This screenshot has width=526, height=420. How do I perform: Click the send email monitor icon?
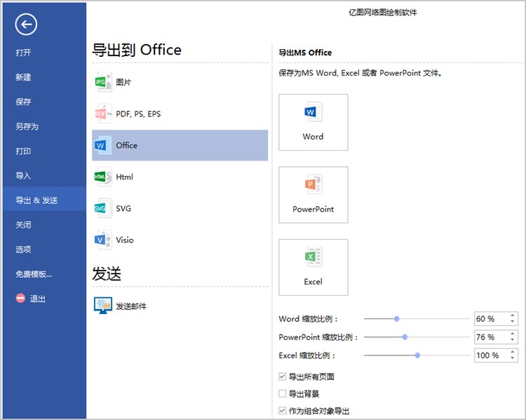(103, 306)
